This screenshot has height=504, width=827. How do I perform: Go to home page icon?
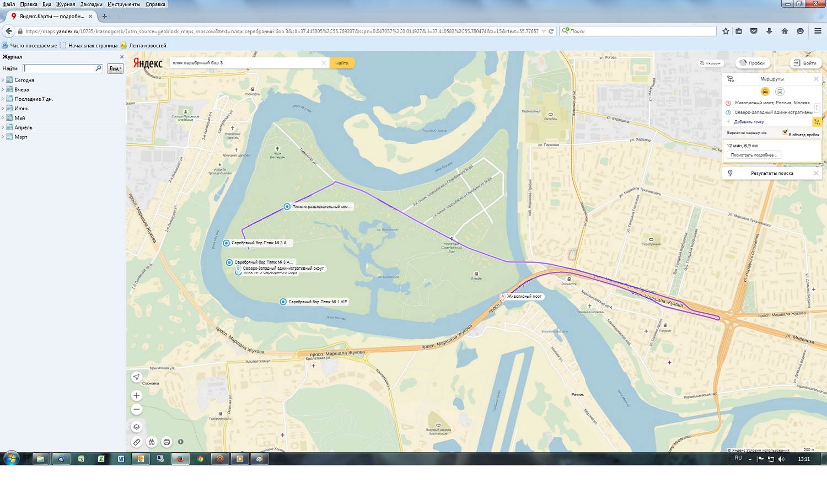pyautogui.click(x=785, y=31)
